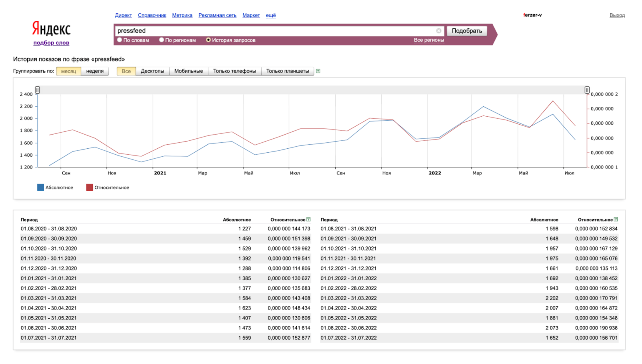642x364 pixels.
Task: Toggle the Абсолютное legend series
Action: coord(55,188)
